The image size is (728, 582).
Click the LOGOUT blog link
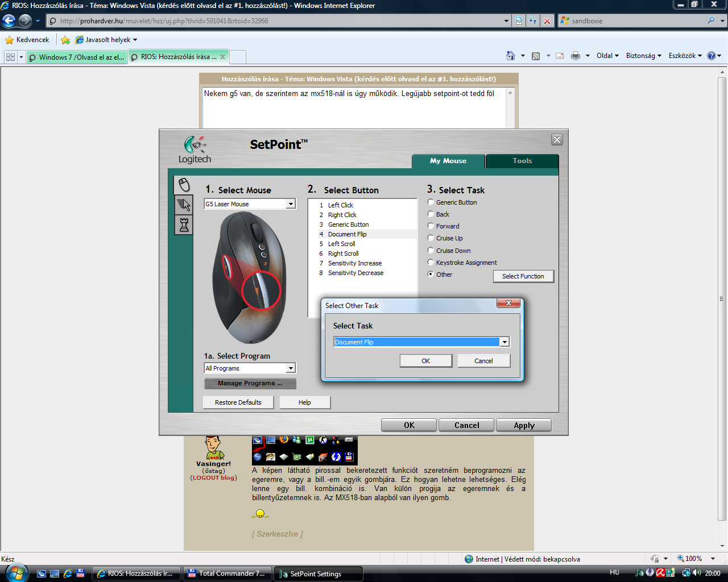pyautogui.click(x=214, y=477)
